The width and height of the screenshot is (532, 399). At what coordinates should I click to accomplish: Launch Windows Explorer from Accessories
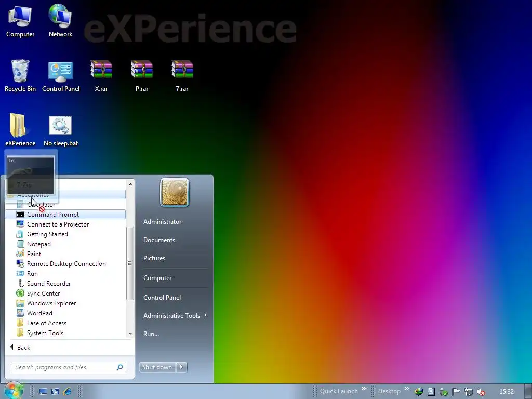pos(65,303)
